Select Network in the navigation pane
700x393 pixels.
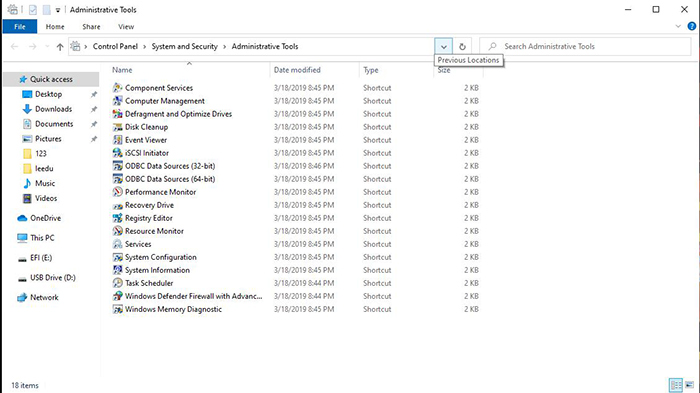pos(44,297)
